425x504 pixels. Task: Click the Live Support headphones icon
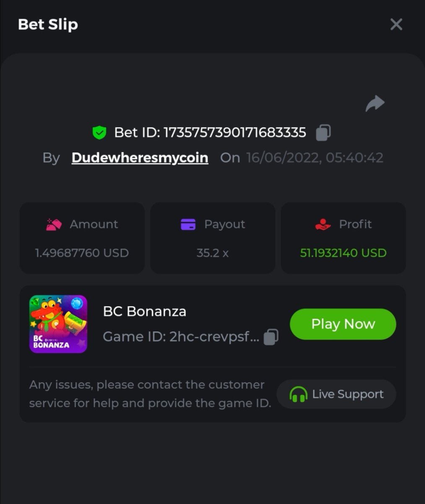(298, 394)
